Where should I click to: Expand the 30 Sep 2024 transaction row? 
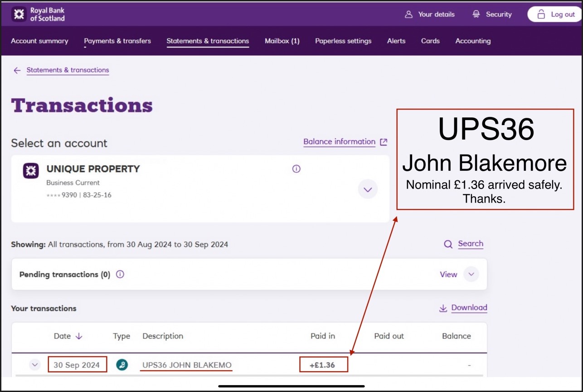click(x=35, y=365)
